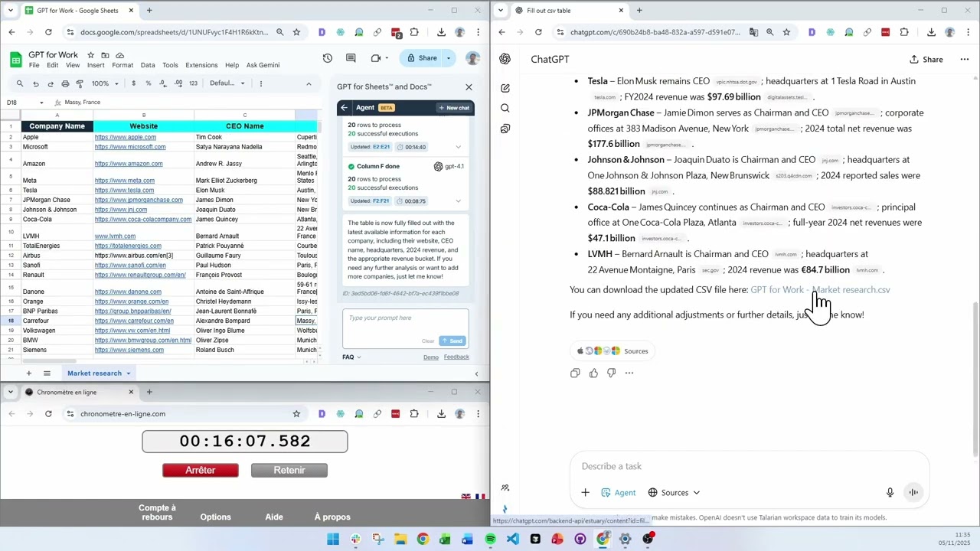Viewport: 980px width, 551px height.
Task: Open the Share options dropdown arrow in Sheets
Action: pyautogui.click(x=449, y=58)
